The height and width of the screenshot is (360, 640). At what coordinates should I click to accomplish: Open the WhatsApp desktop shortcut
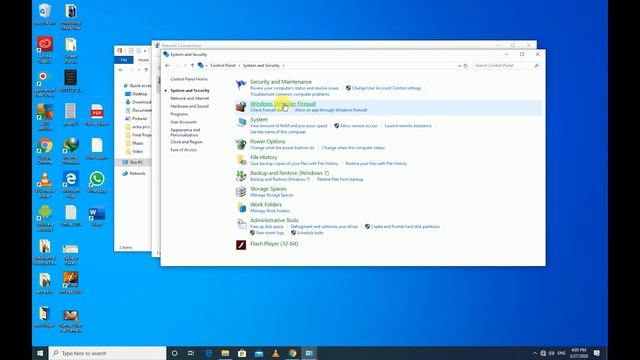tap(97, 182)
